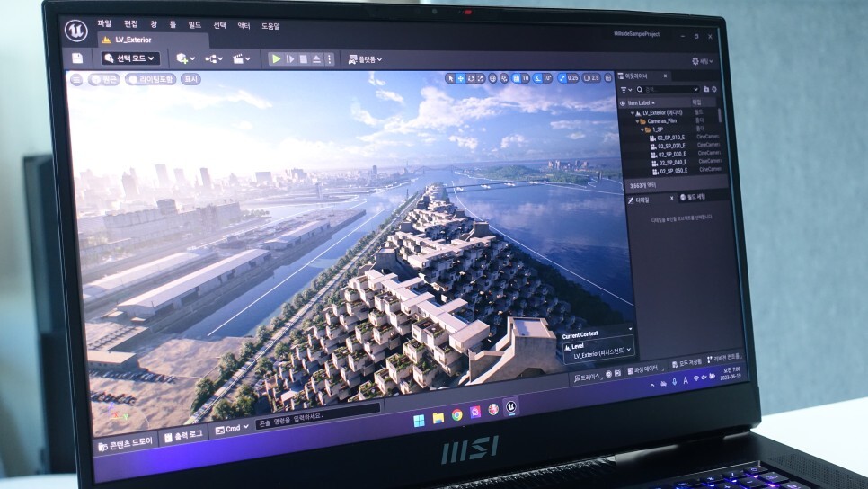This screenshot has width=868, height=489.
Task: Open the 창 menu
Action: point(154,24)
